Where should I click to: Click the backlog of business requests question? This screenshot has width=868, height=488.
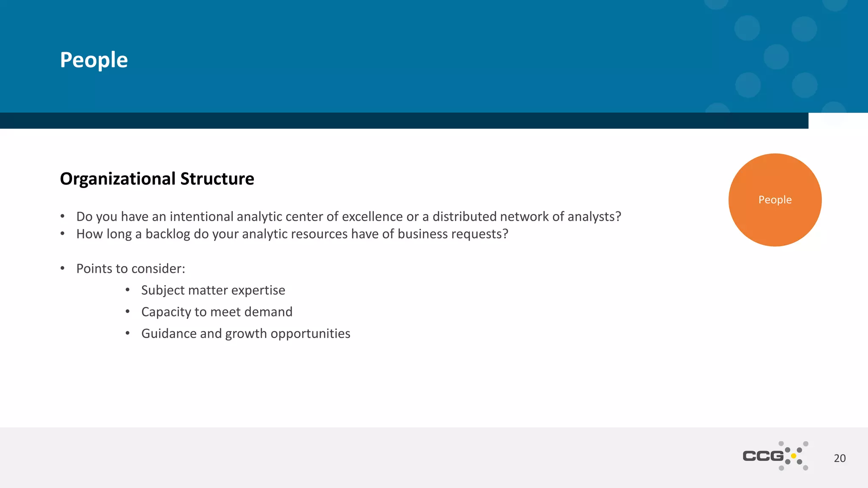pyautogui.click(x=292, y=234)
